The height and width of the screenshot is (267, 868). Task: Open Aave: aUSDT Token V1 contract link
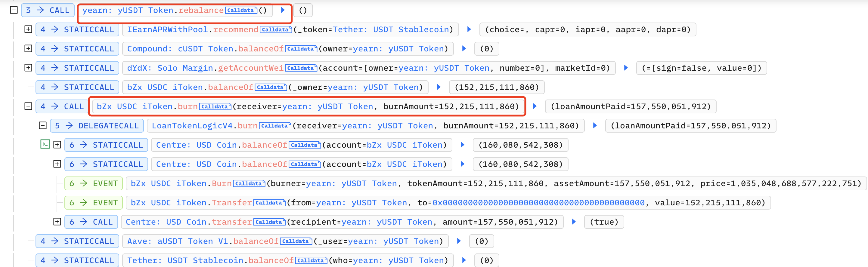[178, 241]
